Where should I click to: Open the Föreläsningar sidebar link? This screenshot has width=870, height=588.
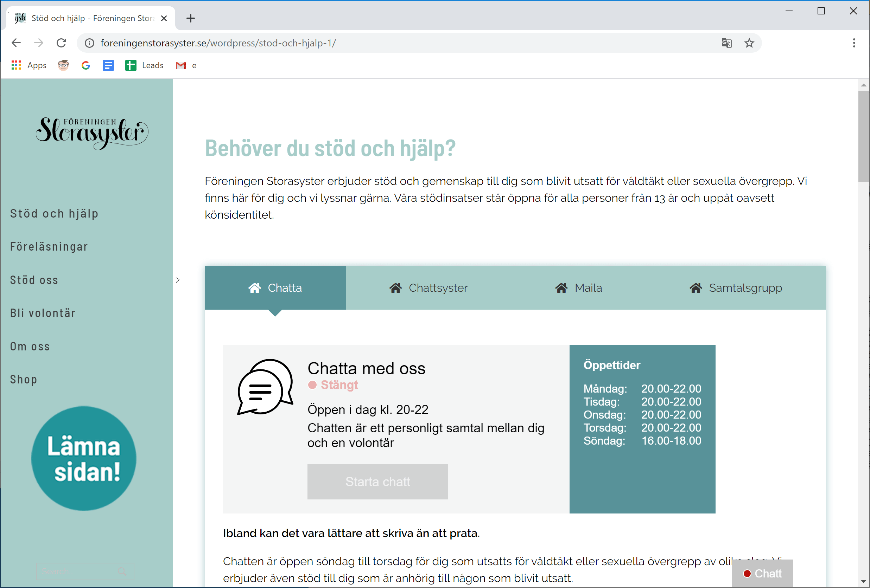point(49,247)
